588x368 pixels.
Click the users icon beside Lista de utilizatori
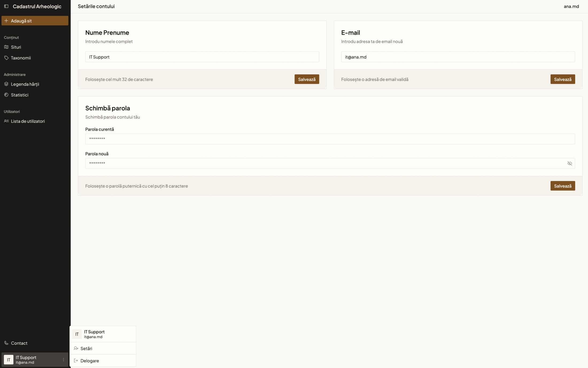6,121
